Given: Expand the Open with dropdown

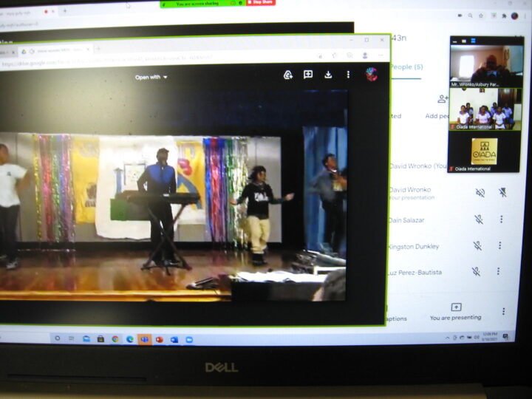Looking at the screenshot, I should (151, 77).
